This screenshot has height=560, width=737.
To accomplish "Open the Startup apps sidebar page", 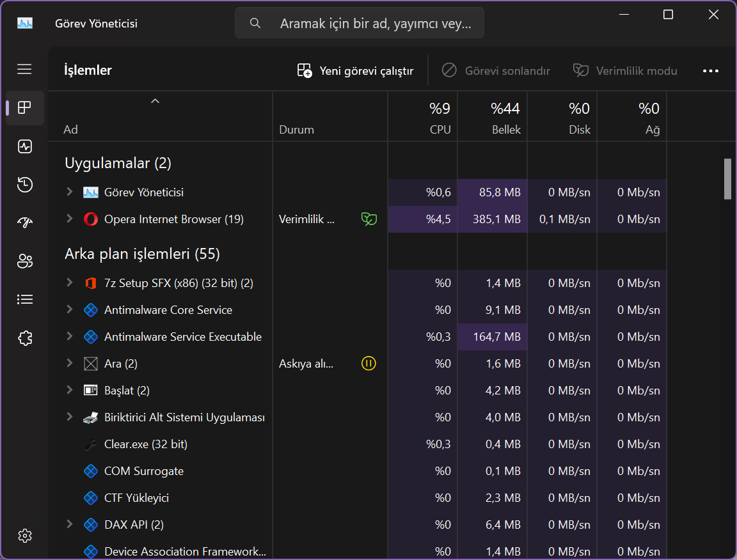I will [x=24, y=222].
